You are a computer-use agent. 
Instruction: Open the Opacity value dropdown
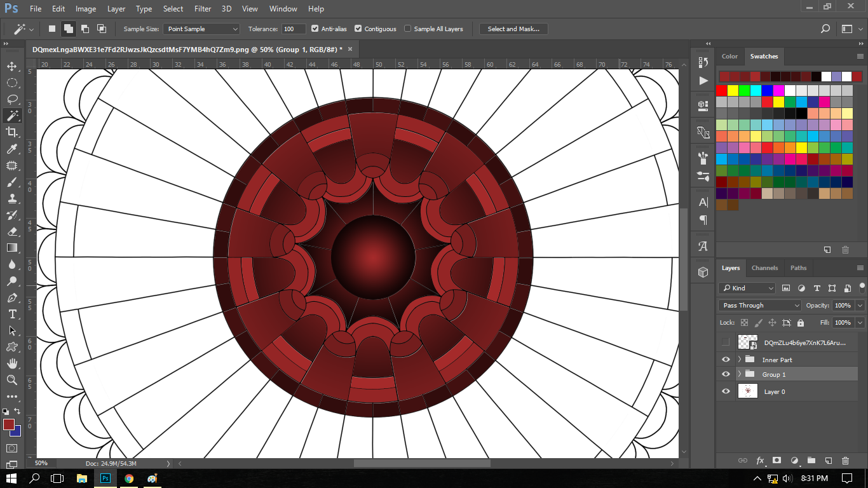tap(860, 305)
